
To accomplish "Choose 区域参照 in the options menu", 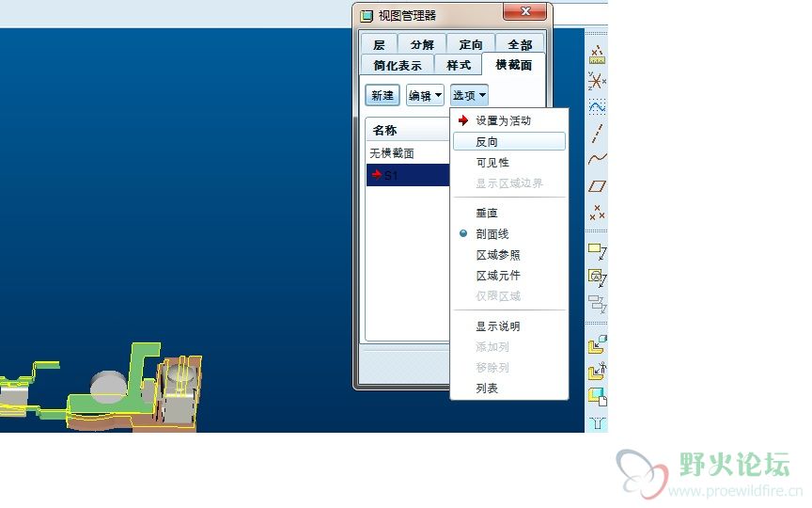I will (x=509, y=255).
